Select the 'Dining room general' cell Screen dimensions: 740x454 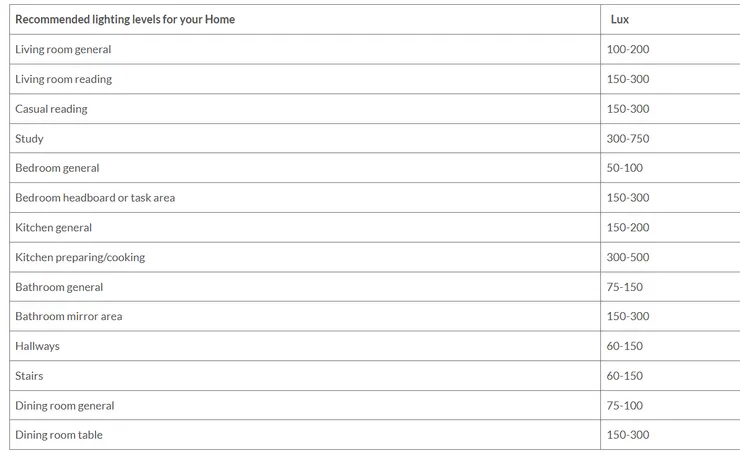pos(64,406)
